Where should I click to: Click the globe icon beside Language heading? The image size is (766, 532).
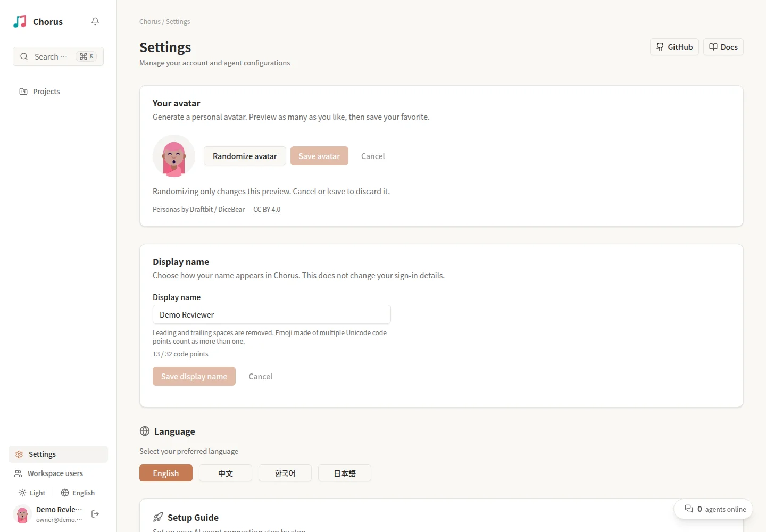point(145,431)
